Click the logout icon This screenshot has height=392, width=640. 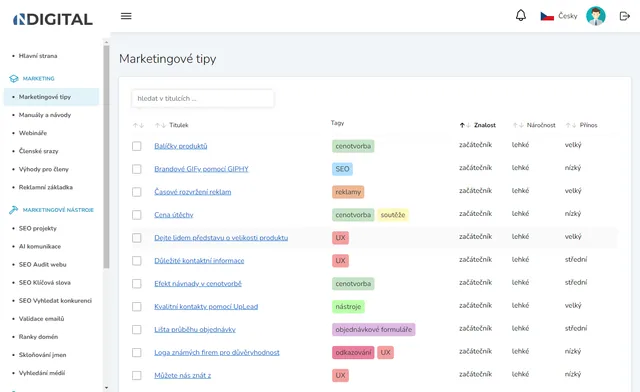tap(624, 16)
